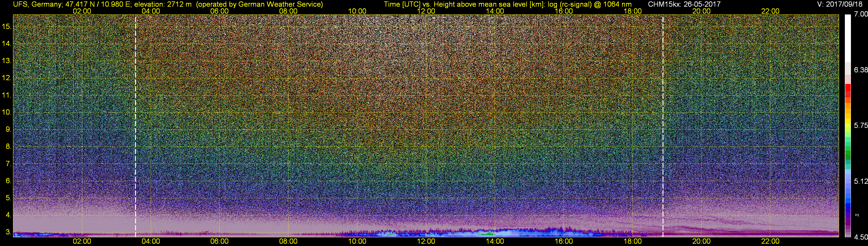Click the 02:00 label on the top time axis
868x246 pixels.
(x=82, y=11)
